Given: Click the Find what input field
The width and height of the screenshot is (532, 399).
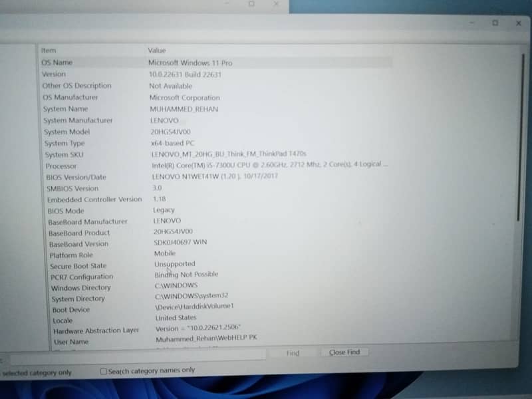Looking at the screenshot, I should pyautogui.click(x=138, y=358).
